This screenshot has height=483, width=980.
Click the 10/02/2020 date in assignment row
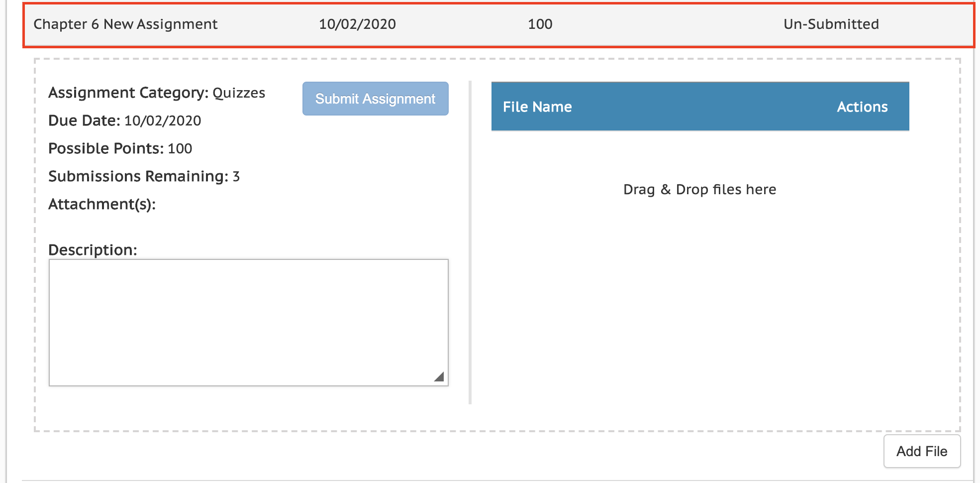pos(357,24)
